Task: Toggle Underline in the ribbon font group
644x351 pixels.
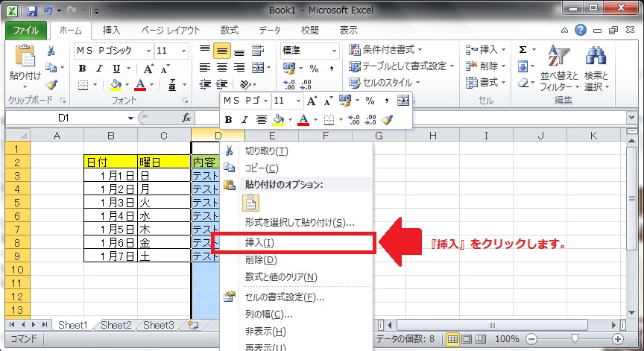Action: tap(116, 69)
